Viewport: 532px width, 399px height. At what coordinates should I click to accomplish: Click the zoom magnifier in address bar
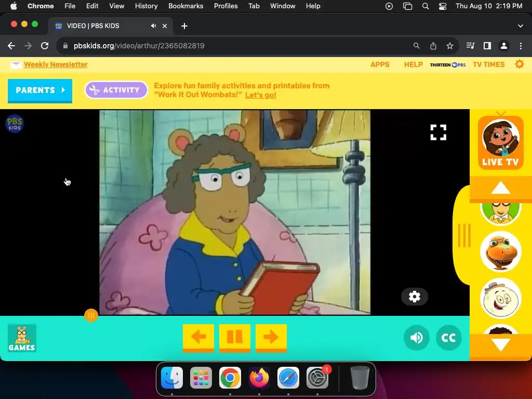(416, 46)
